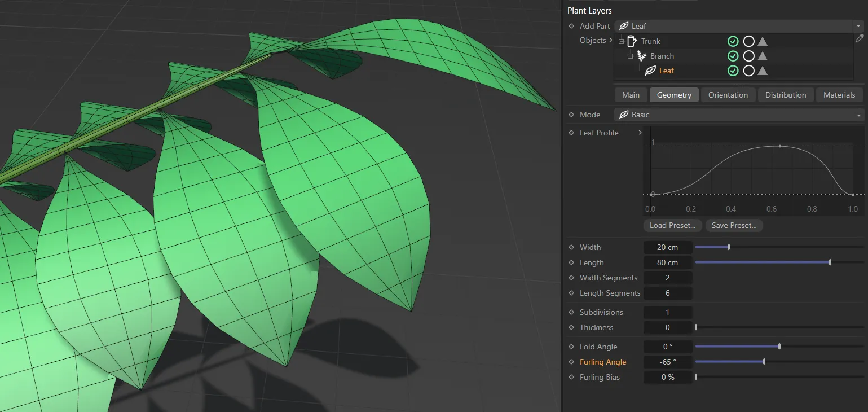Click the Length Segments value field
The width and height of the screenshot is (868, 412).
tap(668, 293)
